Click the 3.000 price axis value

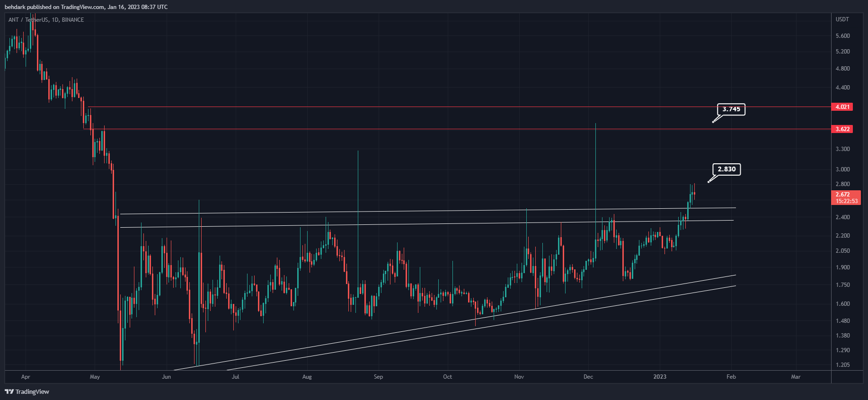point(842,169)
